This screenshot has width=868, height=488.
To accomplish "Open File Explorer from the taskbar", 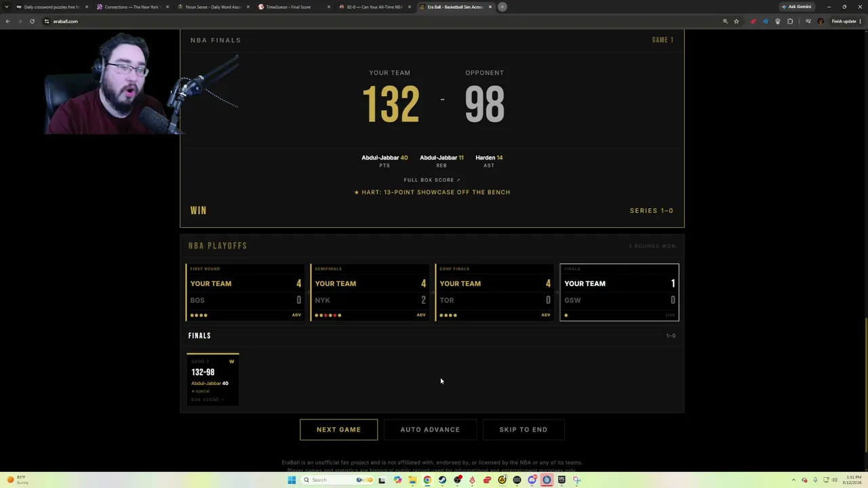I will pyautogui.click(x=412, y=480).
